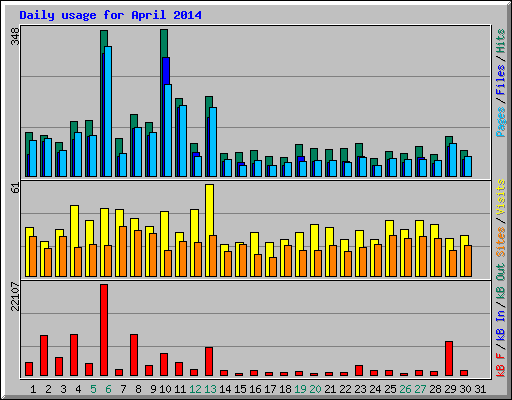Click green weekend day 19 label
This screenshot has height=400, width=512.
[x=300, y=389]
